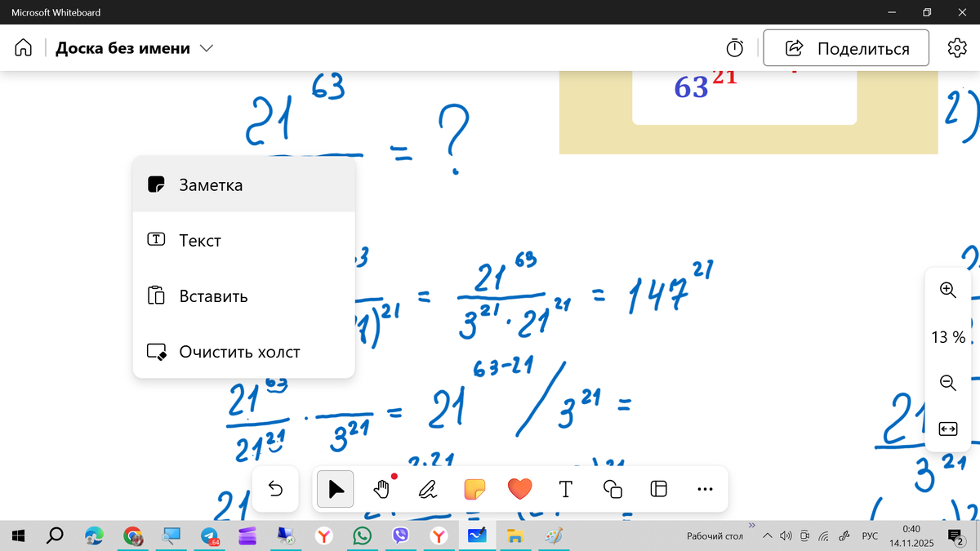Choose Текст in the context menu

click(243, 241)
